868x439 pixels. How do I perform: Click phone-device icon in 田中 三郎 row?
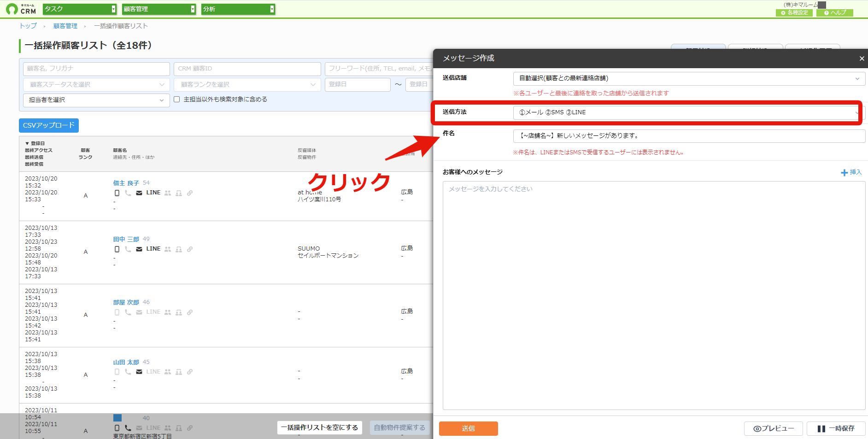pos(117,249)
